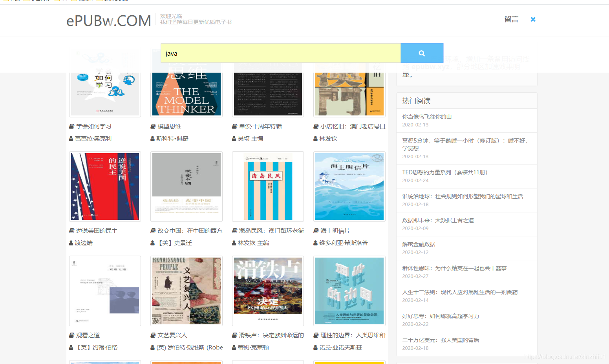609x364 pixels.
Task: Close the search bar with the X icon
Action: tap(533, 19)
